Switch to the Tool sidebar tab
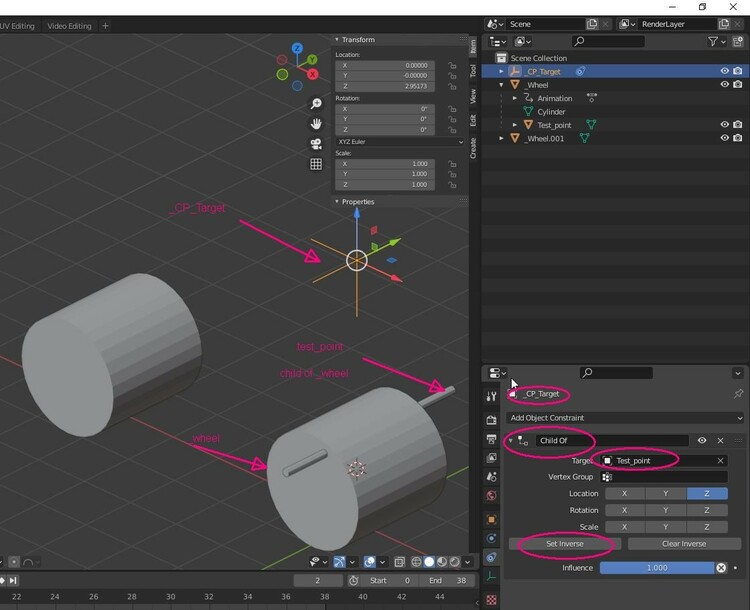This screenshot has width=750, height=610. click(473, 71)
